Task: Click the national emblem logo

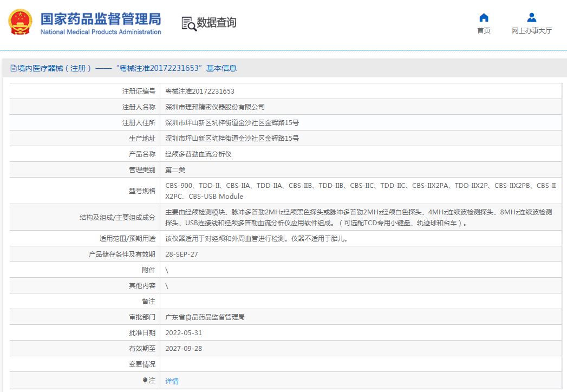Action: coord(20,23)
